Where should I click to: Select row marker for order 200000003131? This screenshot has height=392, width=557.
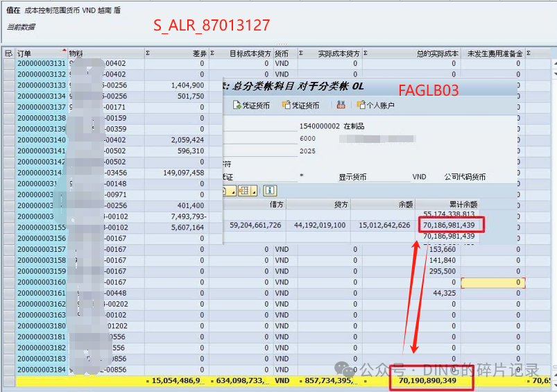[9, 64]
